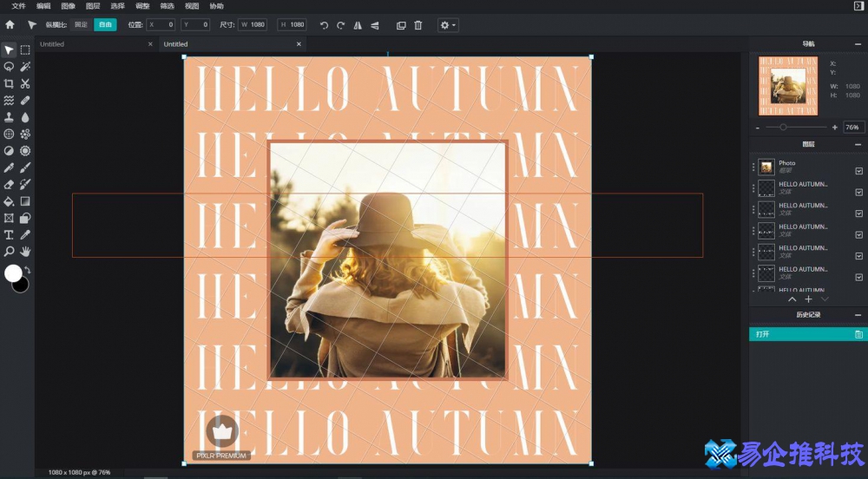Select the Hand pan tool
The width and height of the screenshot is (868, 479).
point(25,252)
